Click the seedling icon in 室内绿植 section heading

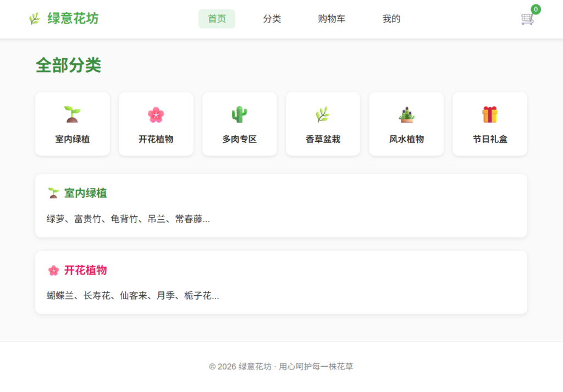click(53, 193)
